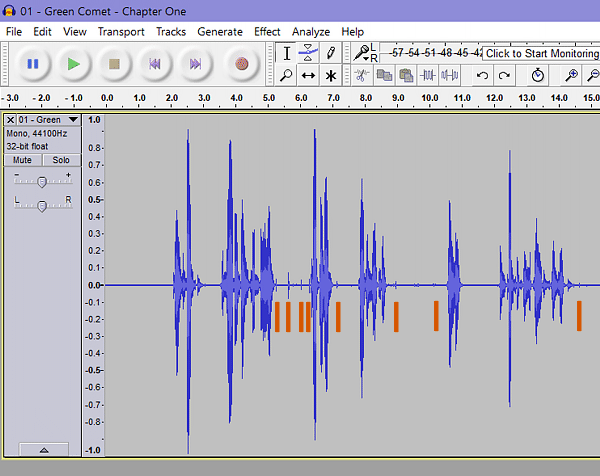This screenshot has width=600, height=476.
Task: Select the Envelope tool
Action: coord(308,53)
